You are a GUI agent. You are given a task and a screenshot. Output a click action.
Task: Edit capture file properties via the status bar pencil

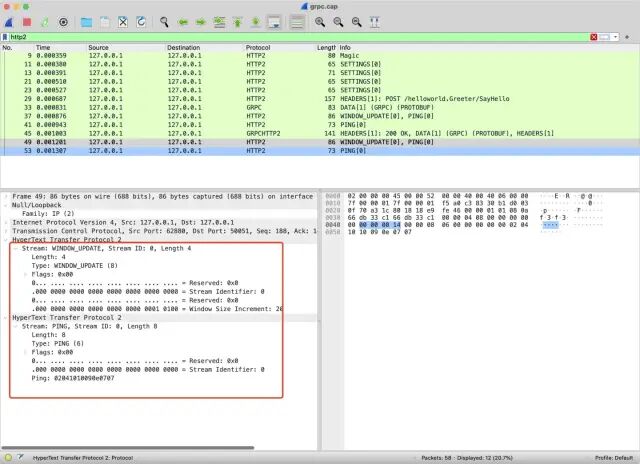tap(20, 457)
